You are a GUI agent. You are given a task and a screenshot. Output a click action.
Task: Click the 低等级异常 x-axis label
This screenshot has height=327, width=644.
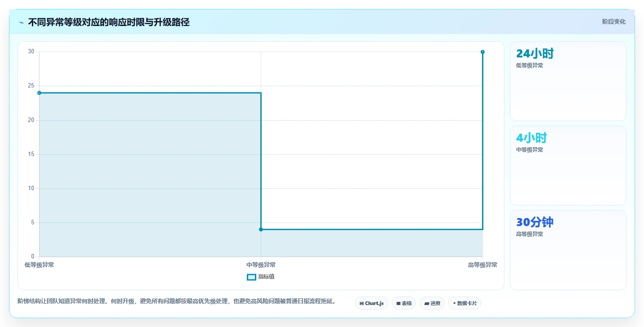(39, 265)
